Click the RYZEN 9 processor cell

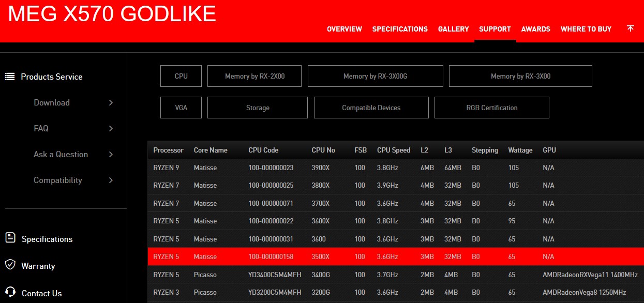tap(167, 168)
